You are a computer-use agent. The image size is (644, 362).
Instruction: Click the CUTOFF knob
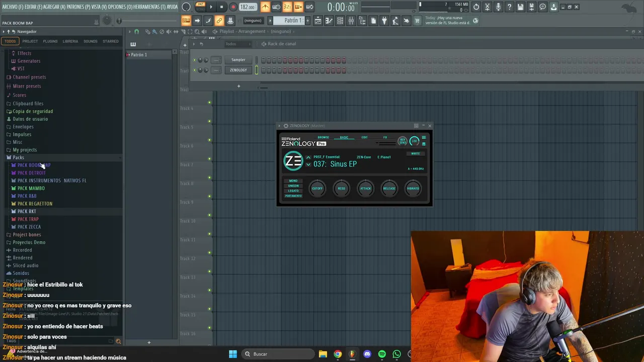click(317, 189)
